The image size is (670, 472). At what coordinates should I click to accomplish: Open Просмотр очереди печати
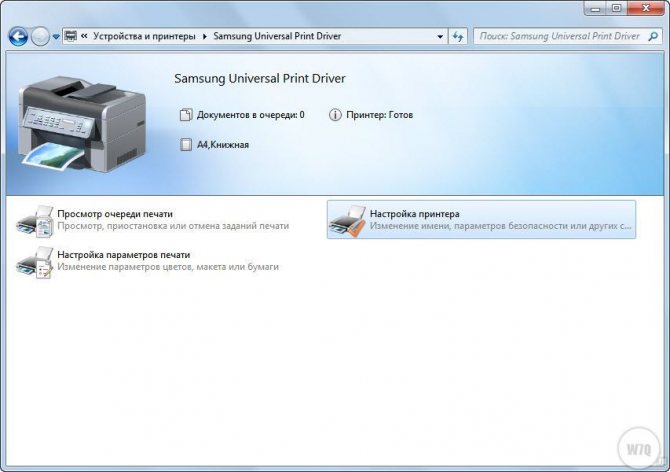[115, 214]
